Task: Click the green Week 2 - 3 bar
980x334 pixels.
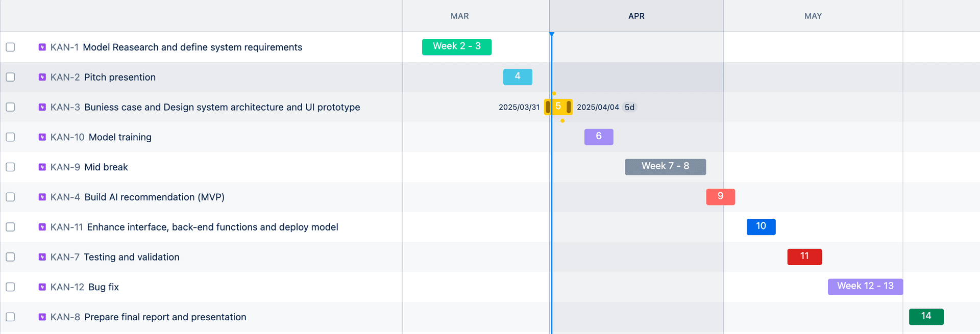Action: 456,46
